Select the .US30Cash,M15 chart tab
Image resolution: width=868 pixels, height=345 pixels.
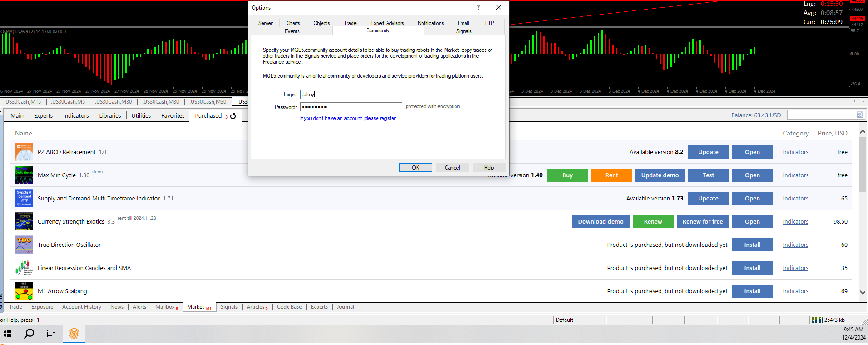point(23,102)
